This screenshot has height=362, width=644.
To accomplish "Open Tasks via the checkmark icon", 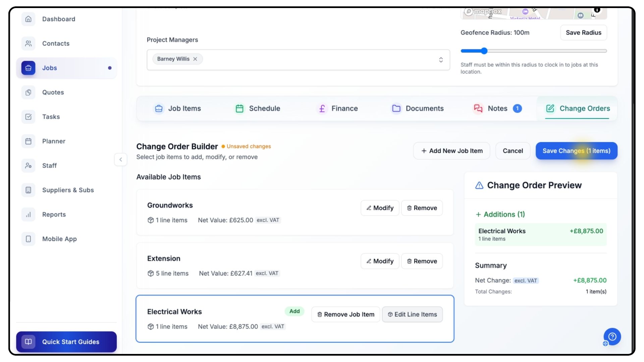I will 29,117.
